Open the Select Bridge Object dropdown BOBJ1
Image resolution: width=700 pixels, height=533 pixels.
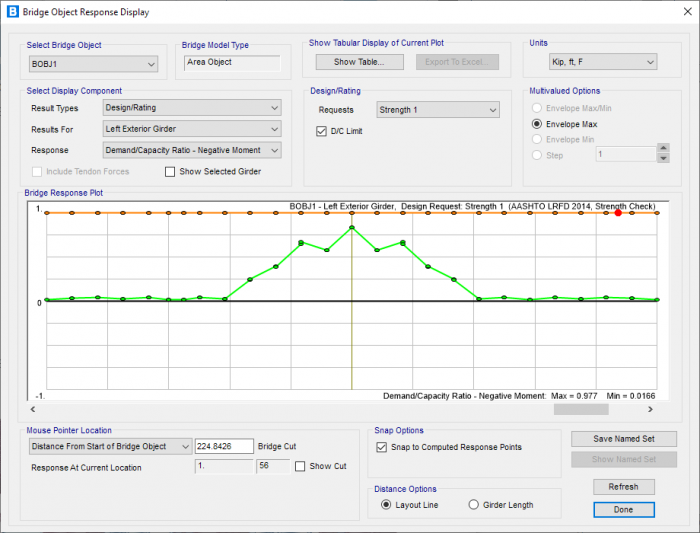point(93,64)
